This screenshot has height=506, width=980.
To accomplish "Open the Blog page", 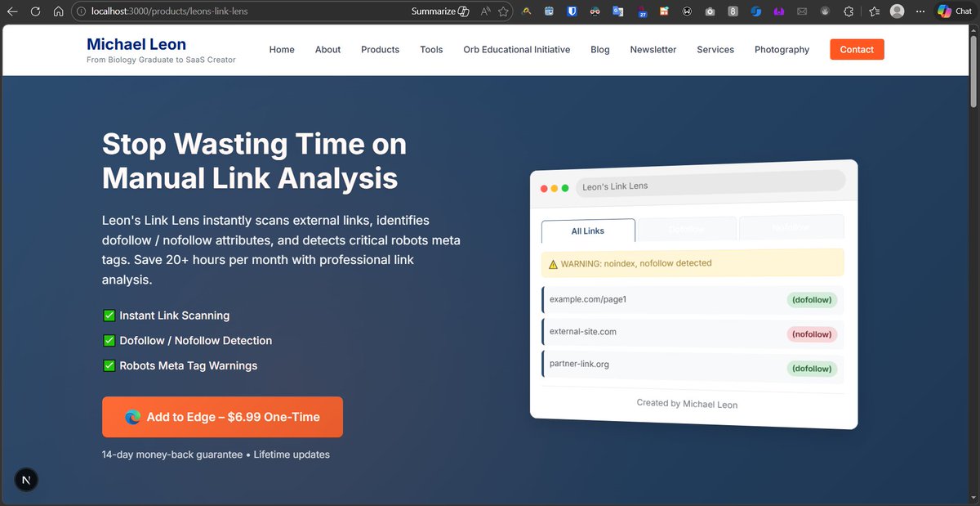I will 600,50.
